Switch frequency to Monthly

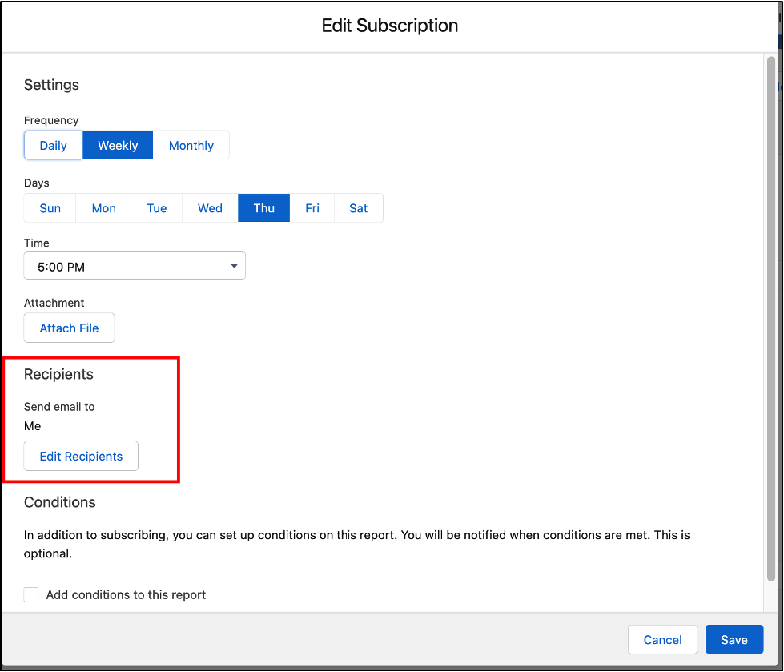191,145
